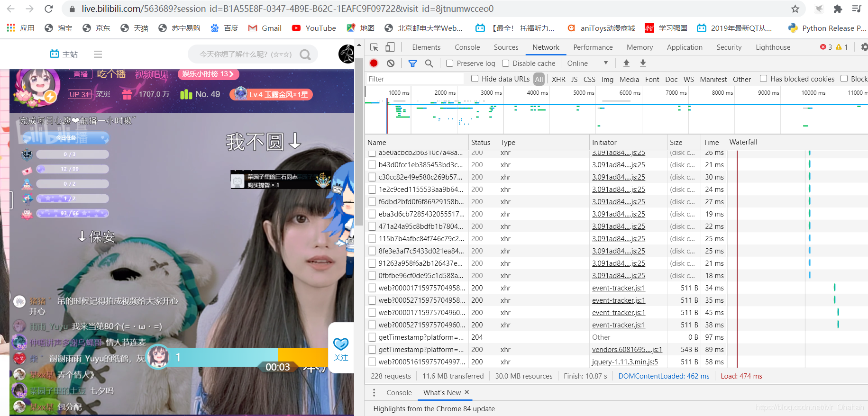
Task: Open the Application tab
Action: pyautogui.click(x=685, y=47)
